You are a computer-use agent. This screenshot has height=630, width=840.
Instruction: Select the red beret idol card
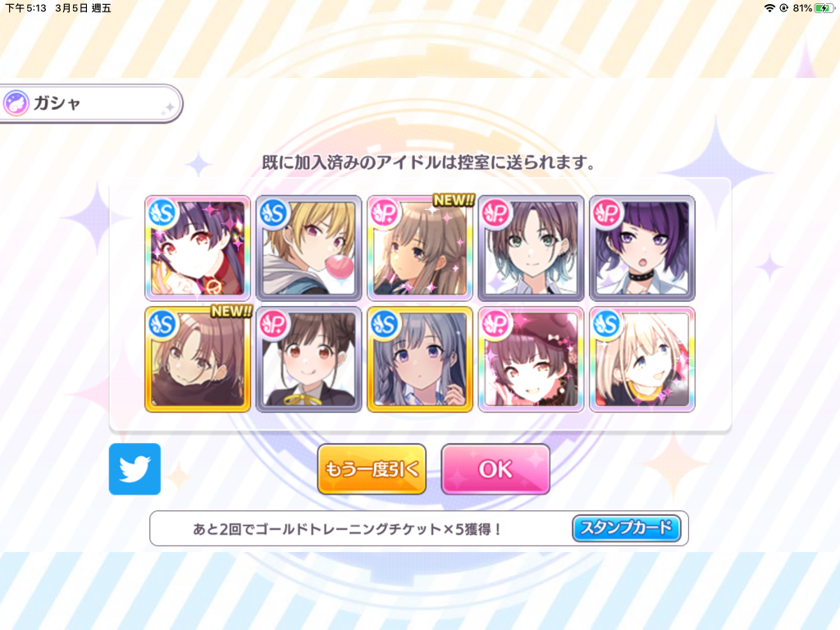[531, 359]
